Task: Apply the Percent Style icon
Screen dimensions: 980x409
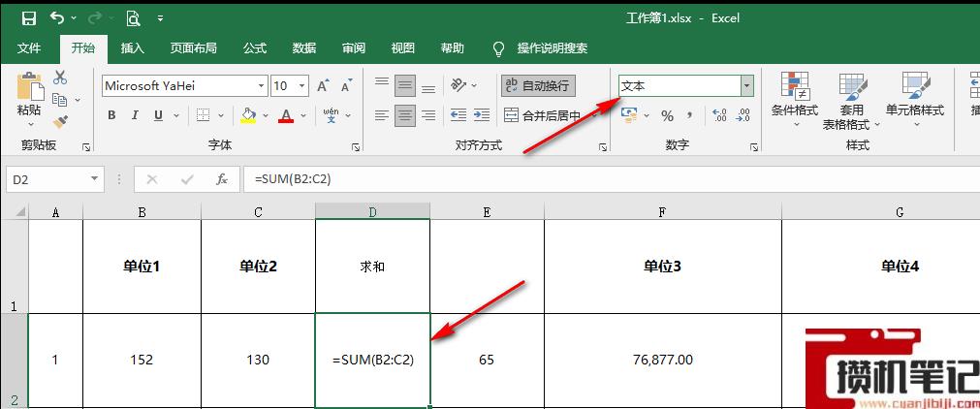Action: pyautogui.click(x=668, y=115)
